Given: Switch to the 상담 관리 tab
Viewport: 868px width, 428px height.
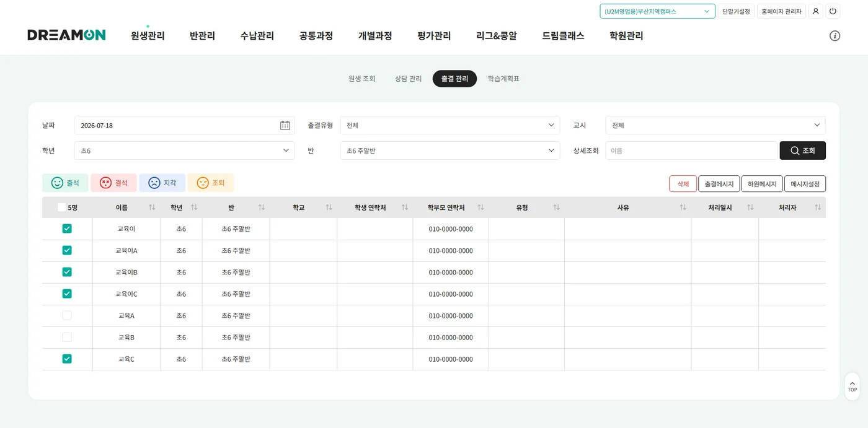Looking at the screenshot, I should (x=408, y=79).
